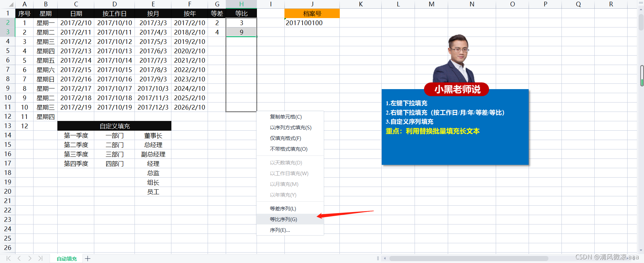
Task: Click the 按工作日 header cell
Action: [x=114, y=13]
